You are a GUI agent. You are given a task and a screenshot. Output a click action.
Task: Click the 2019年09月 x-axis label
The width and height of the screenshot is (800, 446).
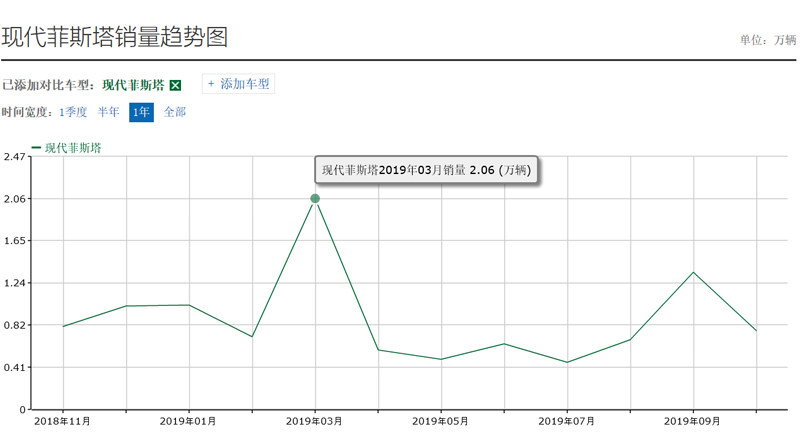pyautogui.click(x=693, y=421)
